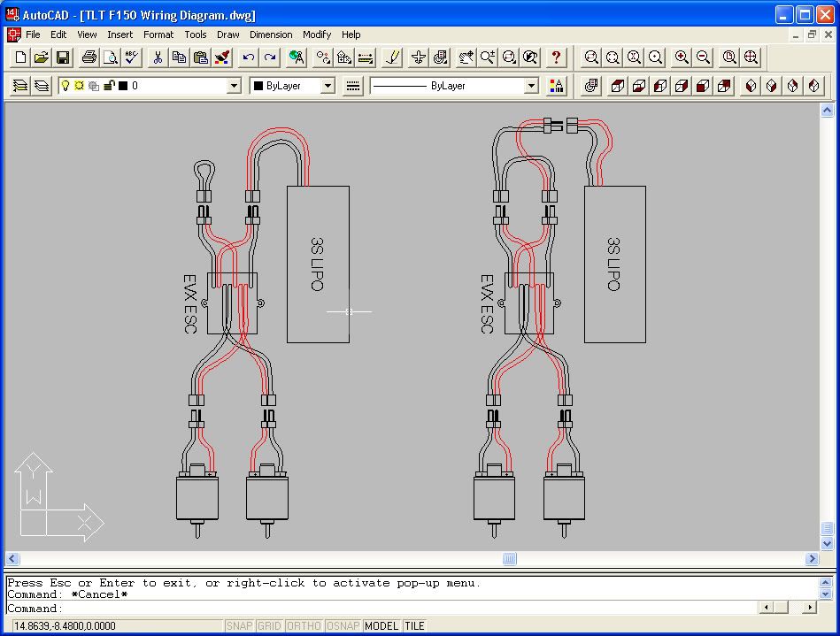
Task: Open the layer control dropdown
Action: [x=235, y=85]
